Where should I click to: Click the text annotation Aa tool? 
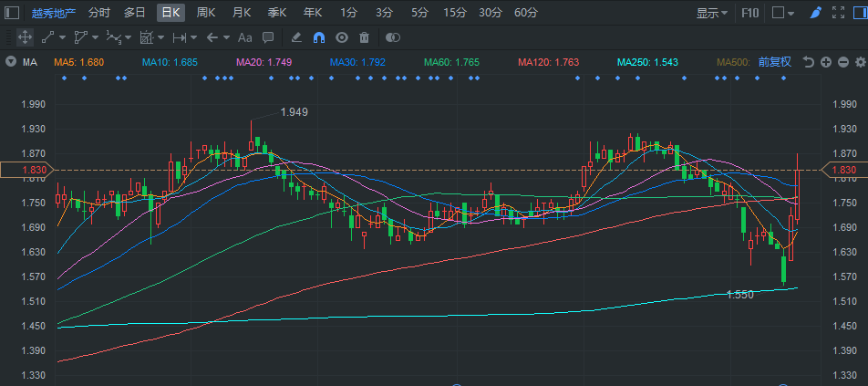(x=244, y=37)
